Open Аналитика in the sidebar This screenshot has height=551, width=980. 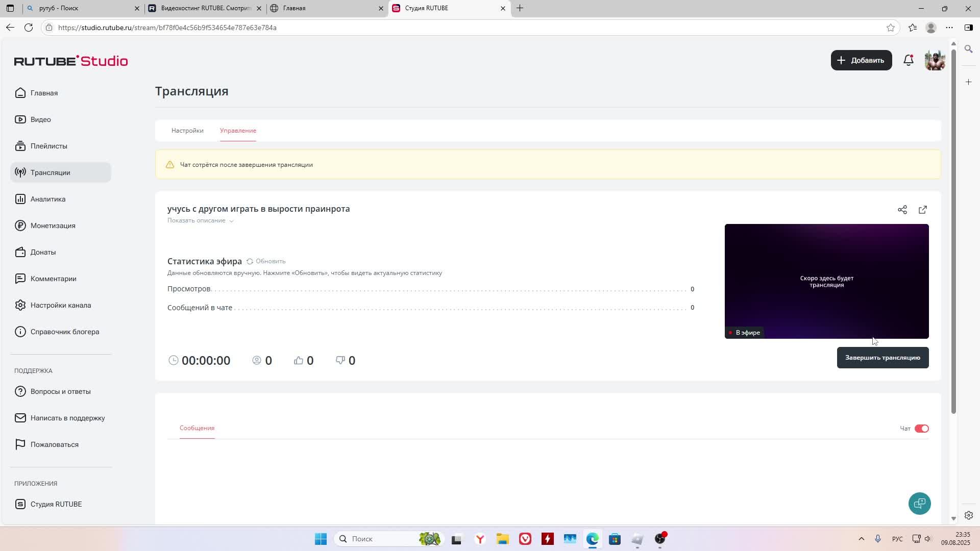pyautogui.click(x=48, y=199)
